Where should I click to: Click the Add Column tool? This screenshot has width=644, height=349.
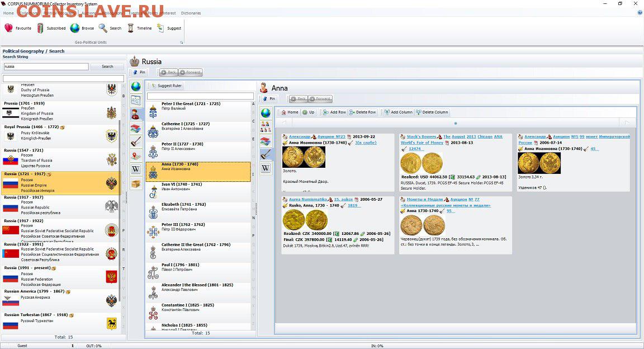click(x=398, y=112)
